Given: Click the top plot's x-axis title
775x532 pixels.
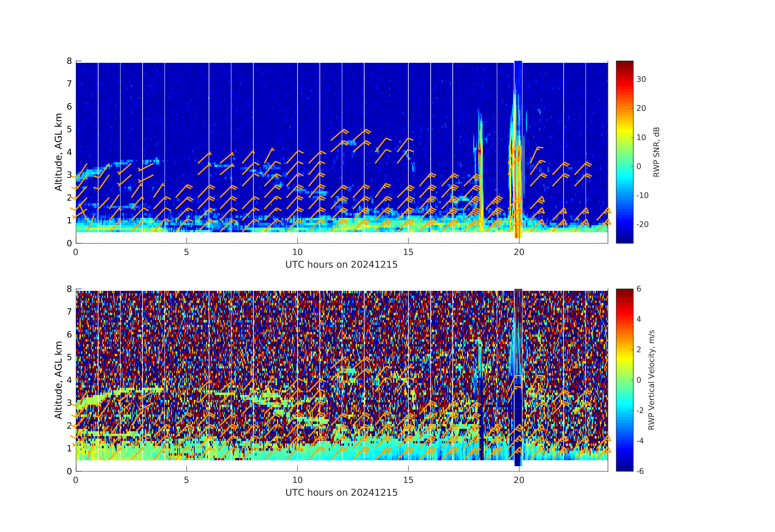Looking at the screenshot, I should click(341, 264).
